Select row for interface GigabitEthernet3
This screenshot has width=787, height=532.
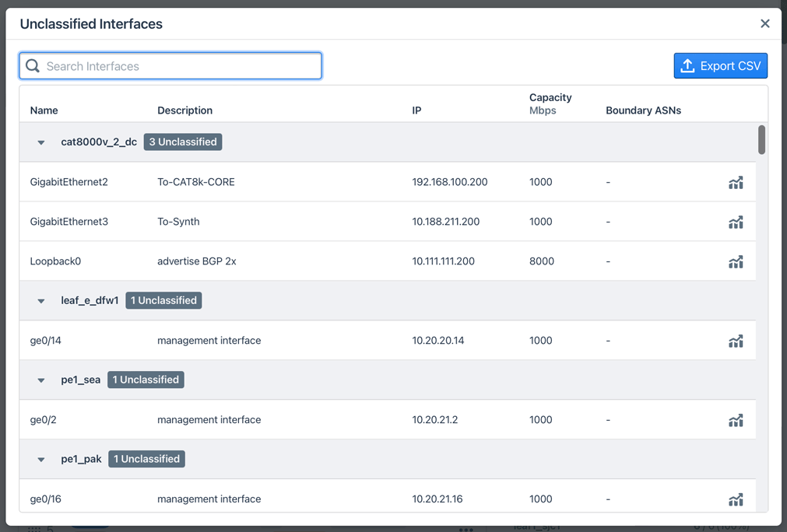point(311,222)
